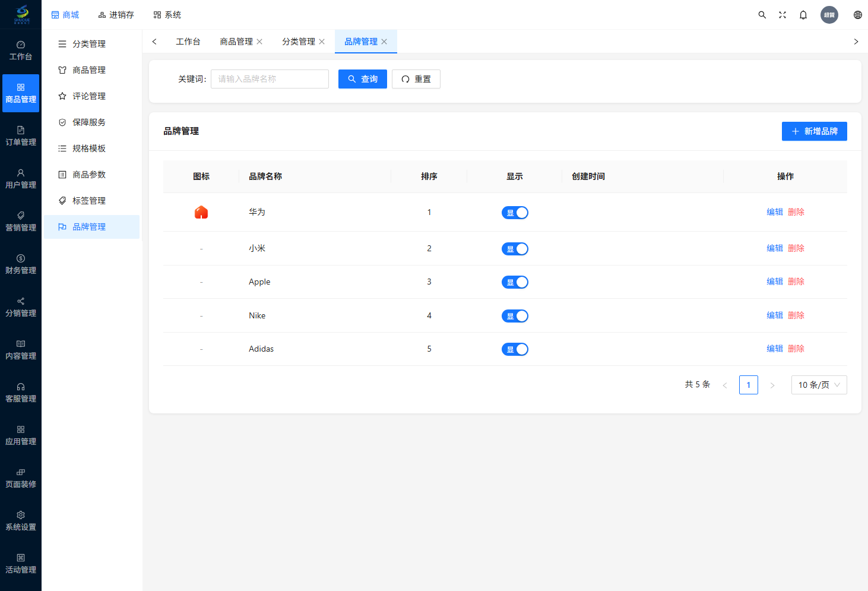Close the 品牌管理 tab
Viewport: 868px width, 591px height.
384,42
